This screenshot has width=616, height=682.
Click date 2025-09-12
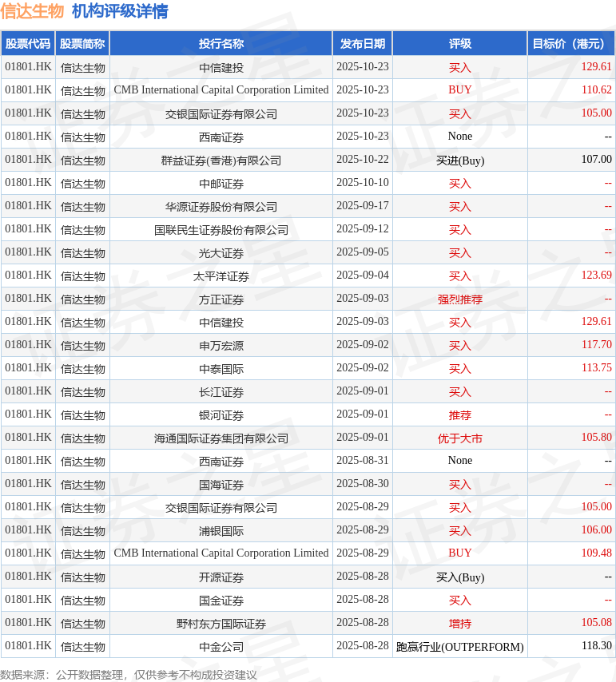coord(363,228)
